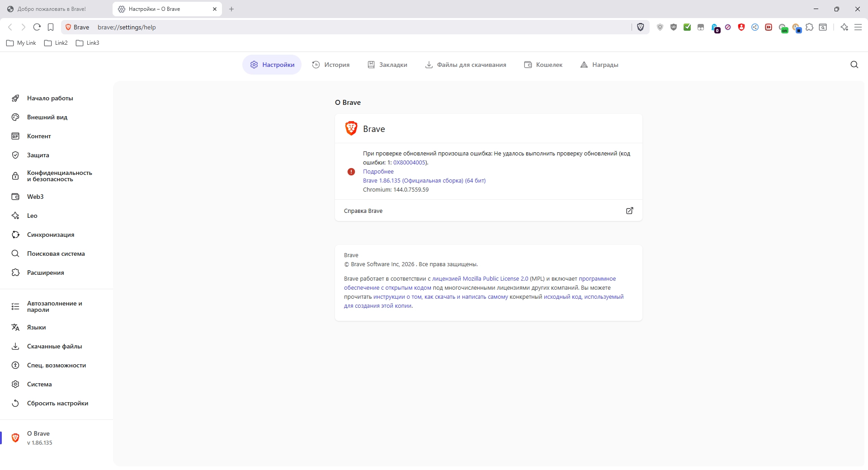Click the green checkmark extension icon
The width and height of the screenshot is (868, 470).
pyautogui.click(x=687, y=27)
